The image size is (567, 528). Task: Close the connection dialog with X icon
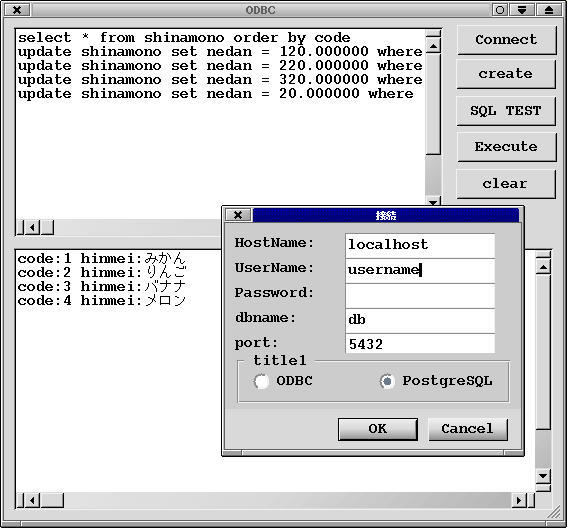238,215
